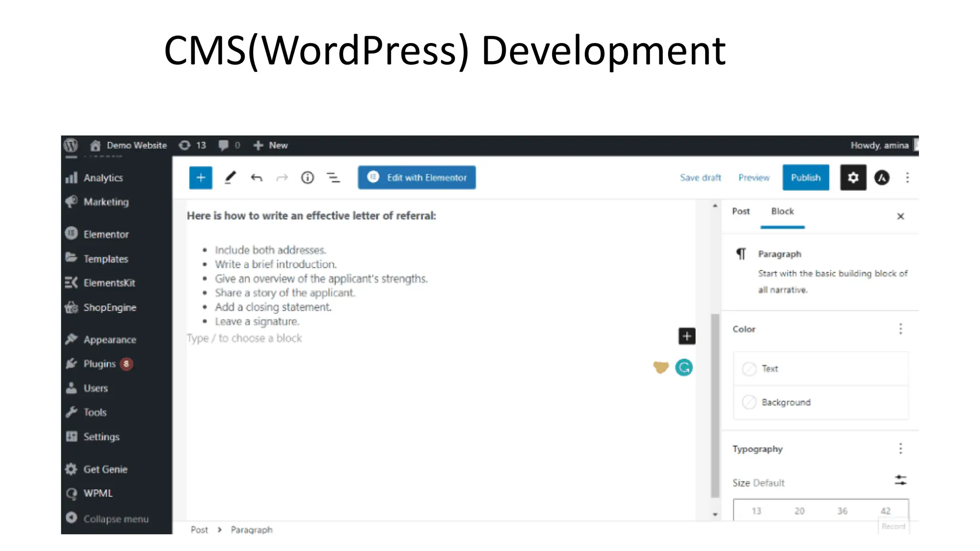Click the 'Leave a signature.' list item
980x551 pixels.
point(257,321)
